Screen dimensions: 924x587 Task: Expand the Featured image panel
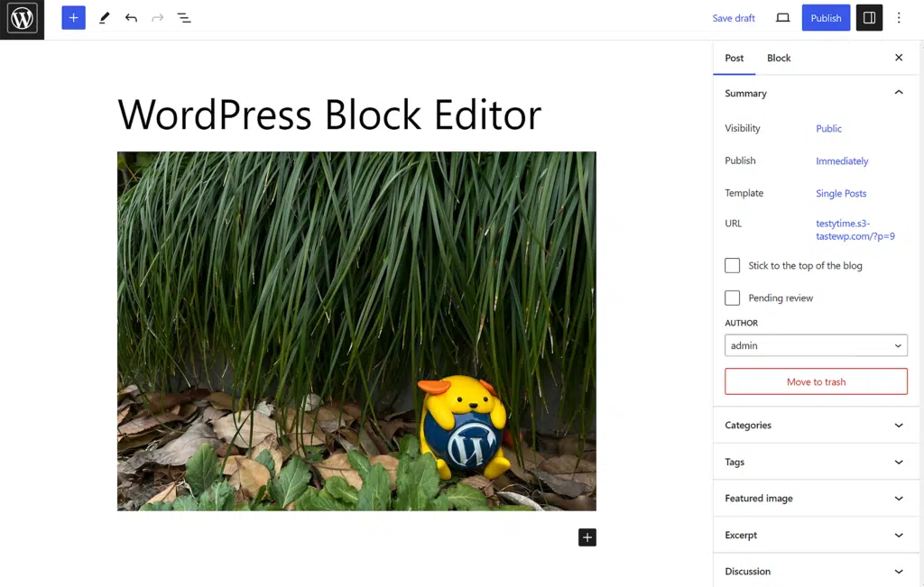(816, 499)
